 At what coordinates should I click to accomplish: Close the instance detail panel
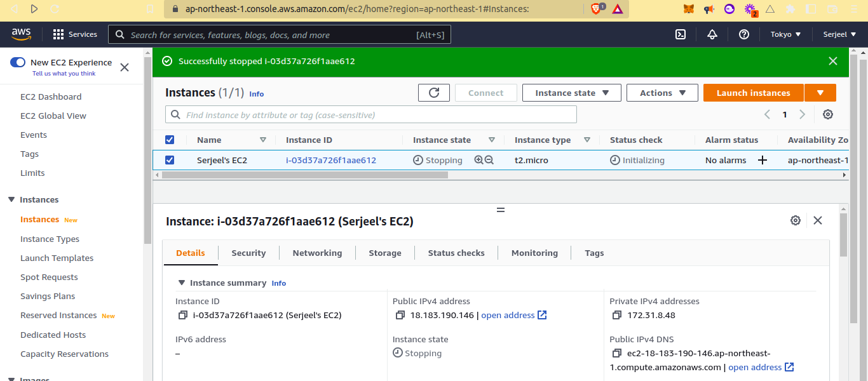click(818, 220)
